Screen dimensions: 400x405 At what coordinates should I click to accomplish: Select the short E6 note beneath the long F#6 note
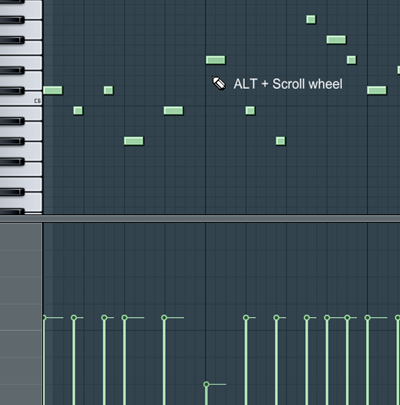pos(351,60)
